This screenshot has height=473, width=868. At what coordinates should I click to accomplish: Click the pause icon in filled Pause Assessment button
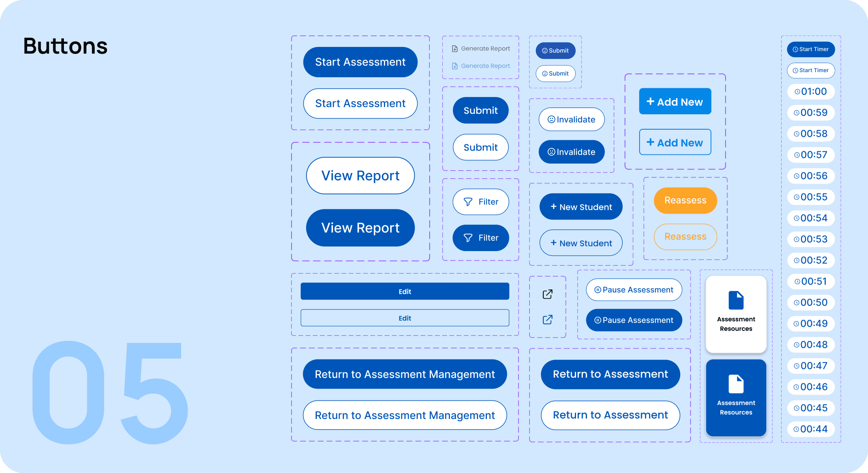(x=598, y=320)
